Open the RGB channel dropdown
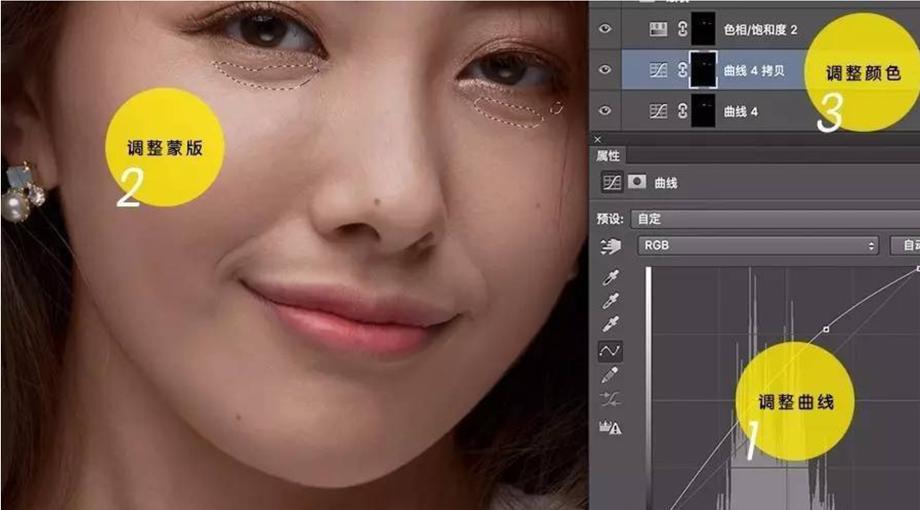This screenshot has width=920, height=510. 758,245
